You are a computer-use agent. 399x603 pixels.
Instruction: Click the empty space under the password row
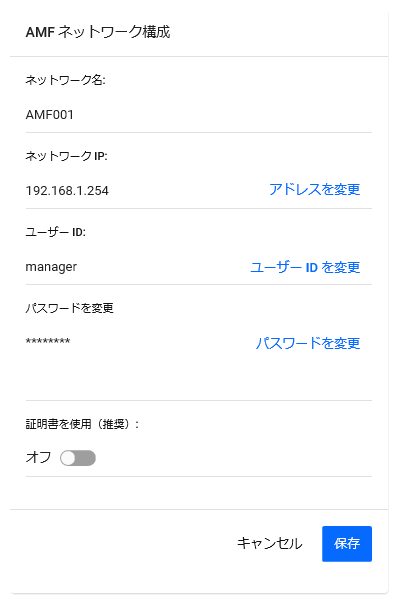199,377
